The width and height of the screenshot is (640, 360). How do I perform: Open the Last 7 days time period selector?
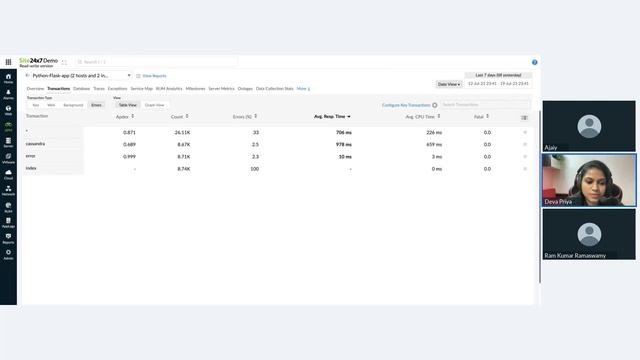click(498, 75)
